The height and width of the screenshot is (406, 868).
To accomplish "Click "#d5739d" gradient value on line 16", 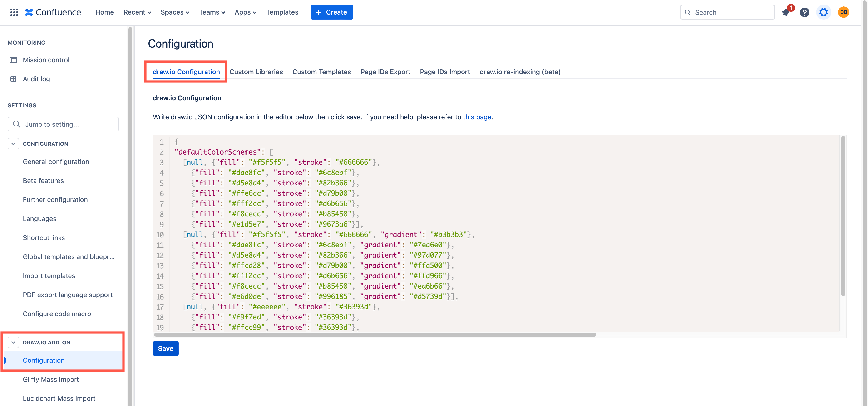I will tap(428, 296).
